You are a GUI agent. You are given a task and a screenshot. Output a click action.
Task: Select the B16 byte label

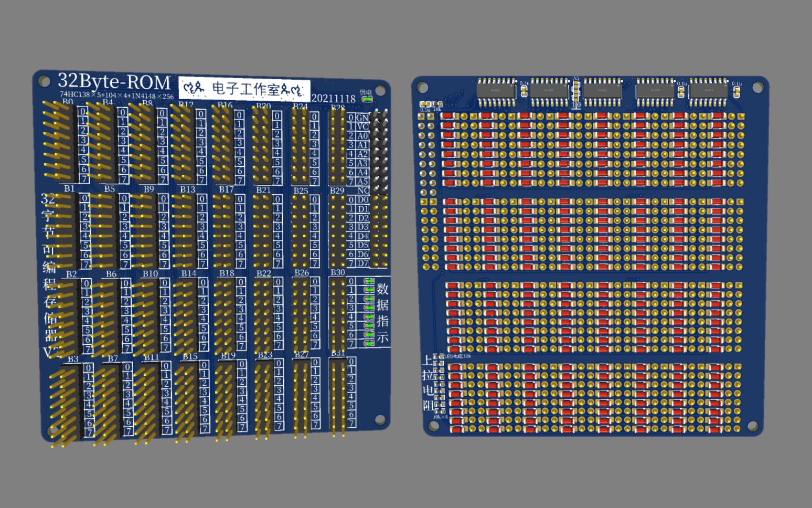coord(225,105)
